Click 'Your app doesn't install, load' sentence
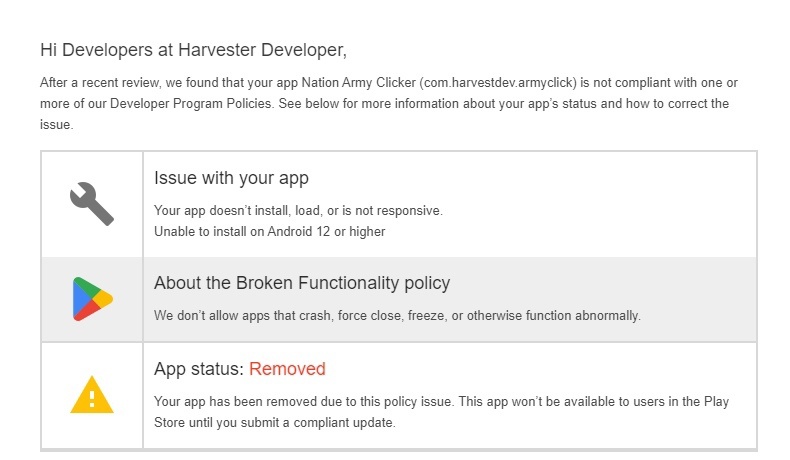The image size is (790, 460). (x=298, y=211)
